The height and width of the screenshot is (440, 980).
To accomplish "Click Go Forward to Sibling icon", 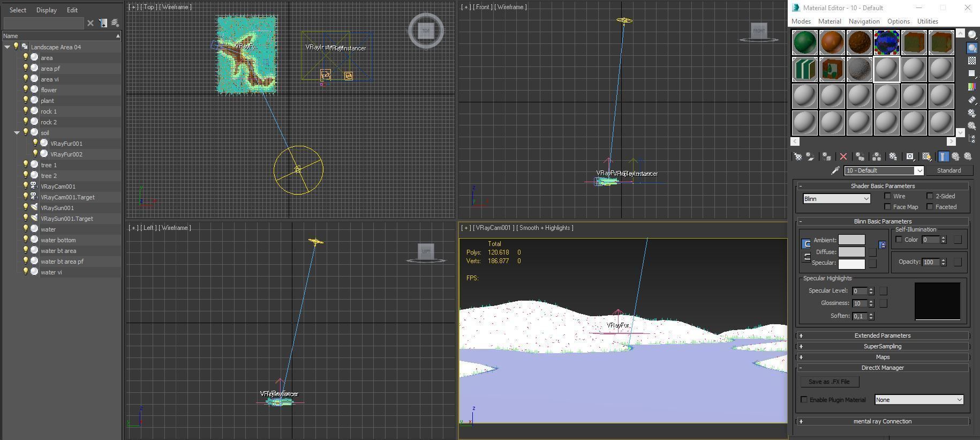I will pyautogui.click(x=968, y=156).
